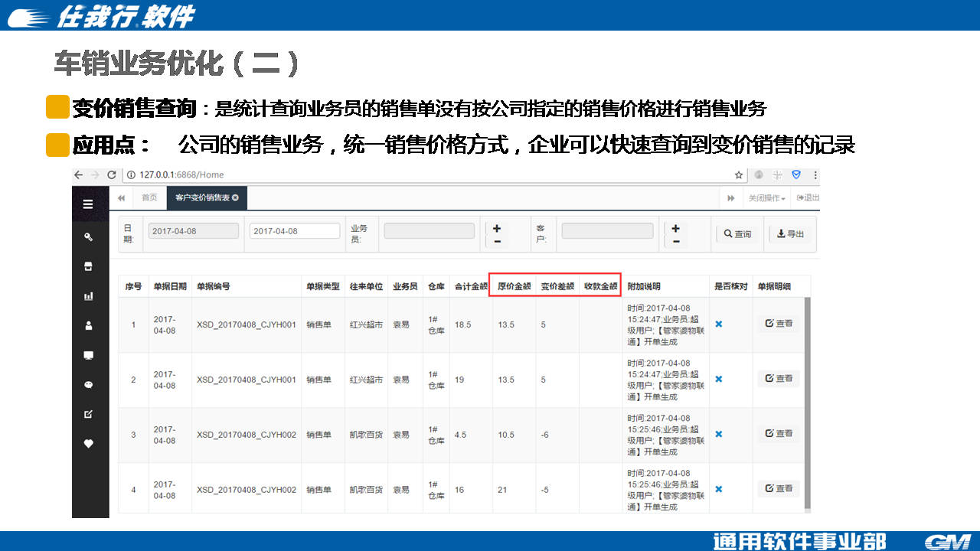The image size is (980, 551).
Task: Click the heart icon in sidebar
Action: coord(88,444)
